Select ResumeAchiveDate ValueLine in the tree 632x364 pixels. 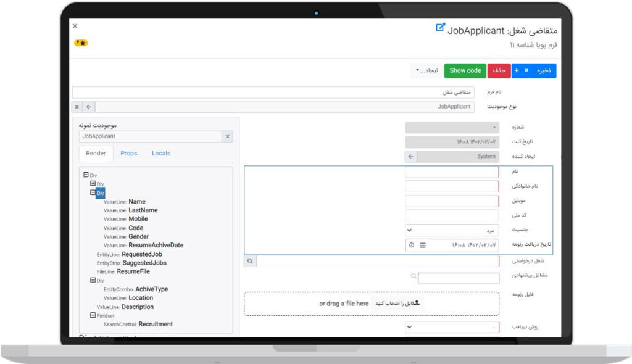(x=156, y=245)
